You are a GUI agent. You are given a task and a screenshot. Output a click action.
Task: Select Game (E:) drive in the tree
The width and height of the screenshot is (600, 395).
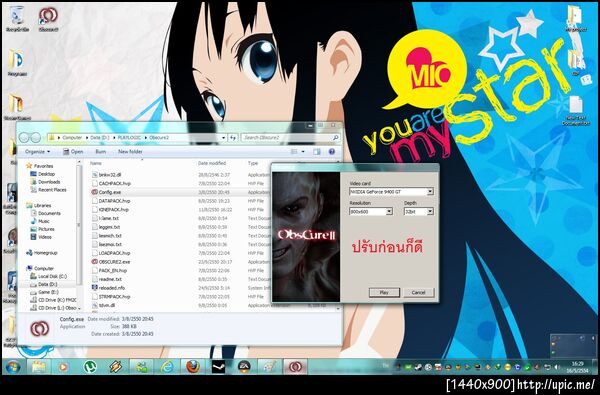point(44,292)
